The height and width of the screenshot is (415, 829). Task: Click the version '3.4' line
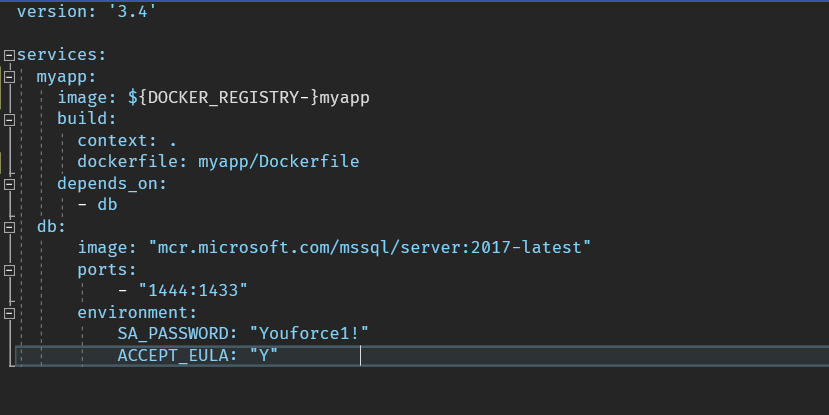click(87, 12)
